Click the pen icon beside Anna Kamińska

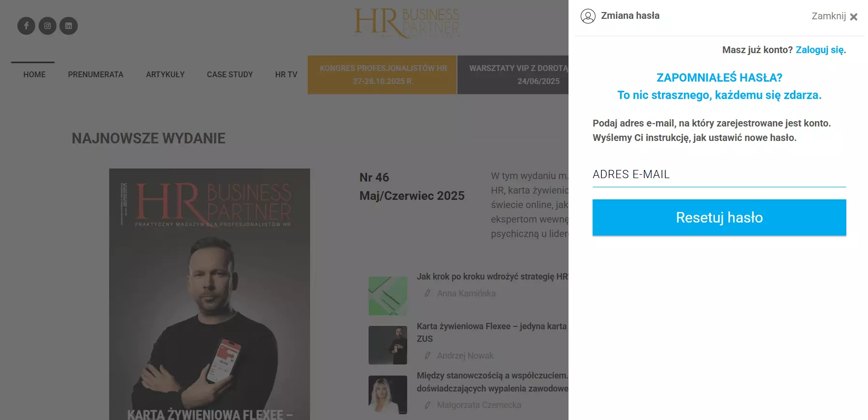[x=427, y=293]
